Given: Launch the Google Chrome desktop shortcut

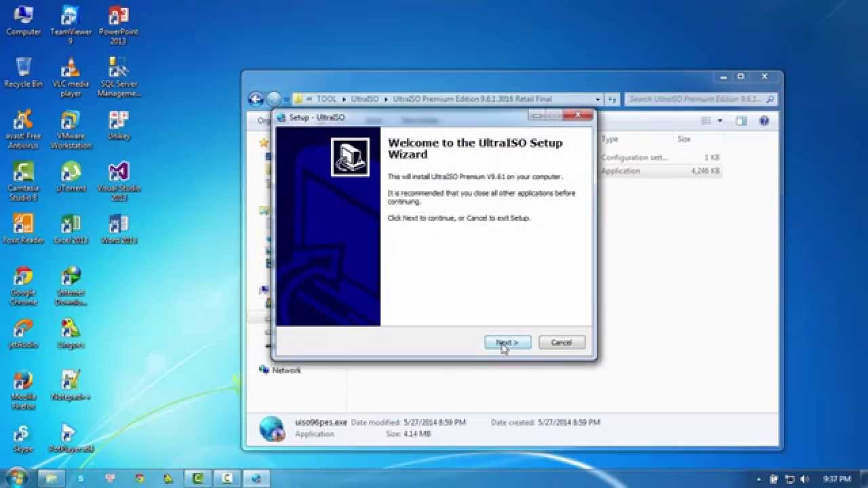Looking at the screenshot, I should (23, 285).
